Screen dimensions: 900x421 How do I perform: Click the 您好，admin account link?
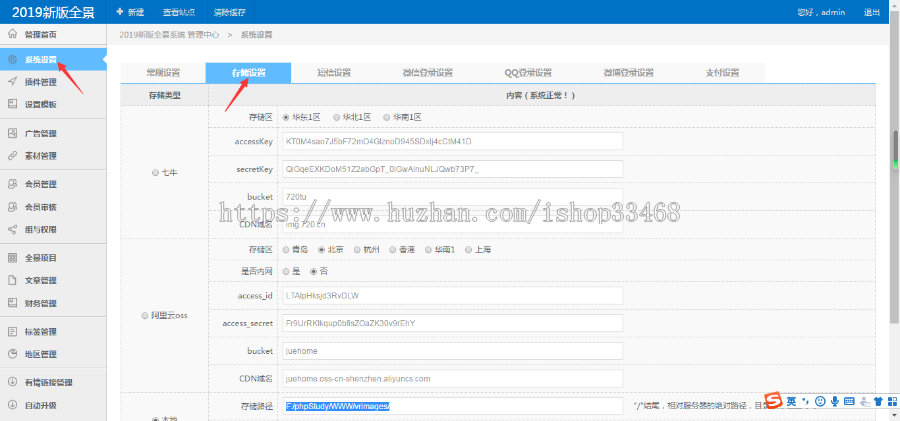[821, 12]
